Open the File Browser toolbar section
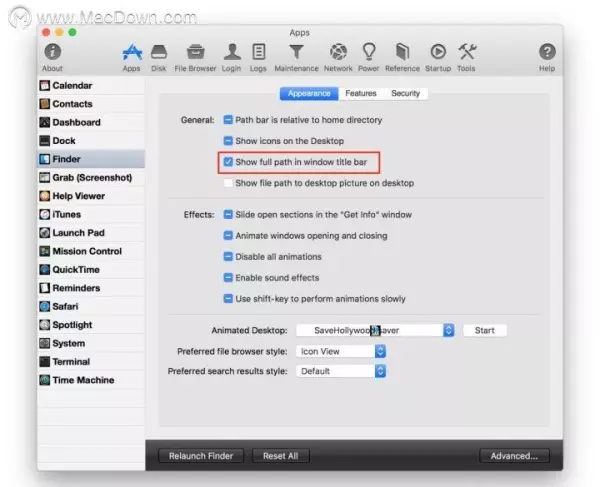This screenshot has height=487, width=600. pos(195,57)
